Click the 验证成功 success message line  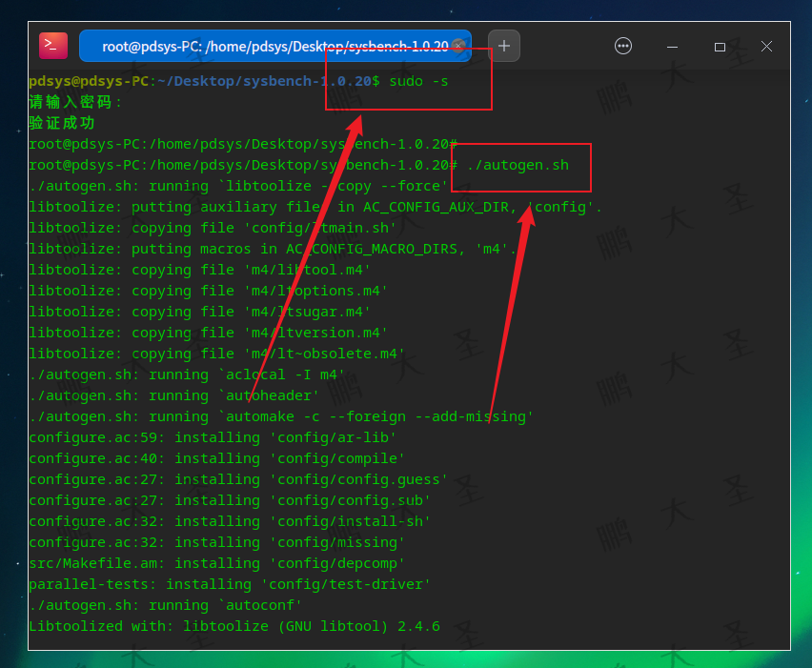tap(61, 123)
